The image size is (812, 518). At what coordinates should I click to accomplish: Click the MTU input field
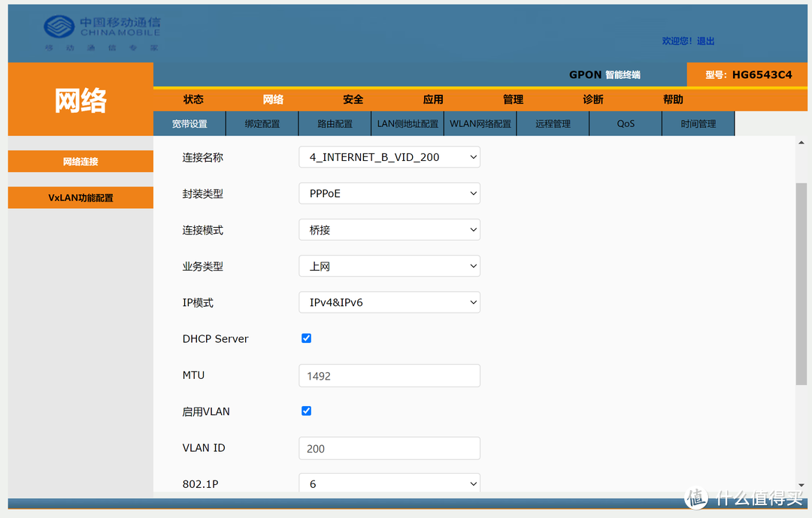[x=389, y=375]
